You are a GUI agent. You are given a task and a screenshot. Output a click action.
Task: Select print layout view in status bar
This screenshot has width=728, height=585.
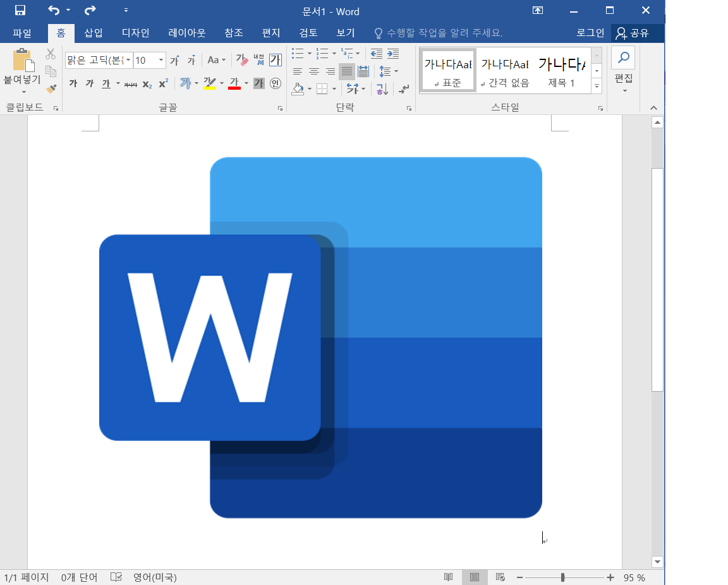475,577
